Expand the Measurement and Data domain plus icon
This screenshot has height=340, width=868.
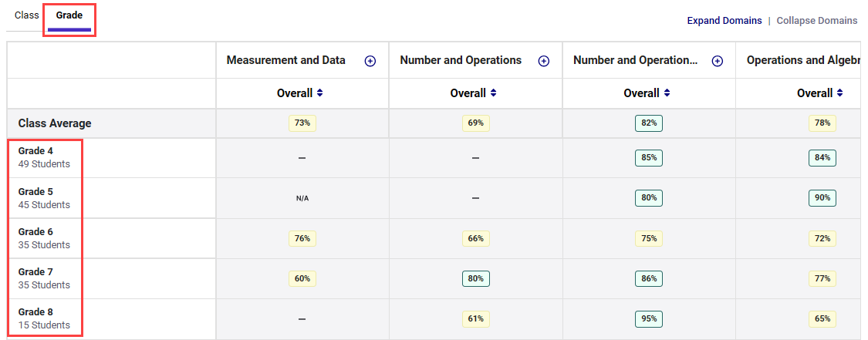(370, 61)
